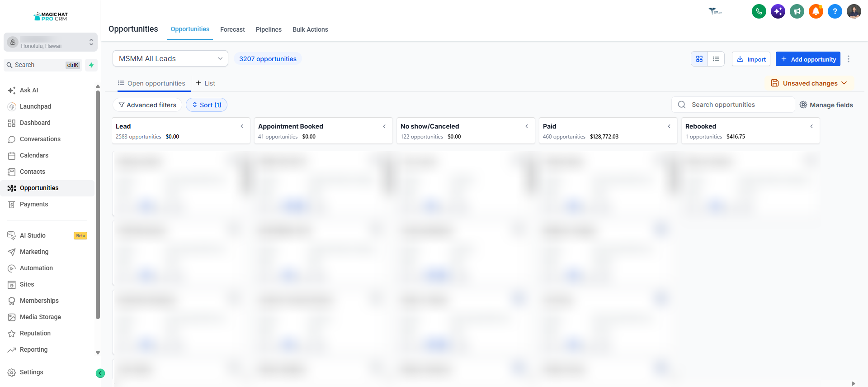Collapse the No show/Canceled column
The height and width of the screenshot is (387, 868).
(527, 126)
